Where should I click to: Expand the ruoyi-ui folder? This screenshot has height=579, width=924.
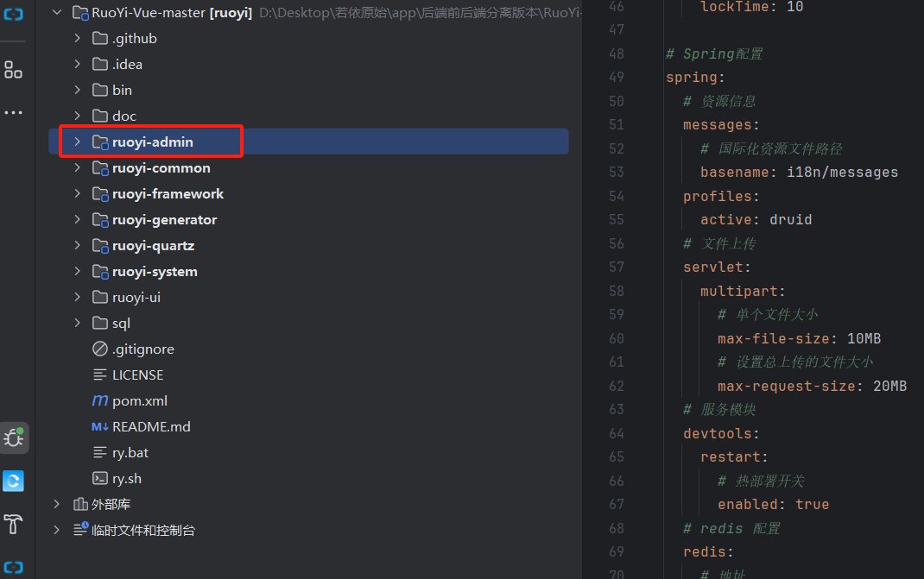[77, 298]
